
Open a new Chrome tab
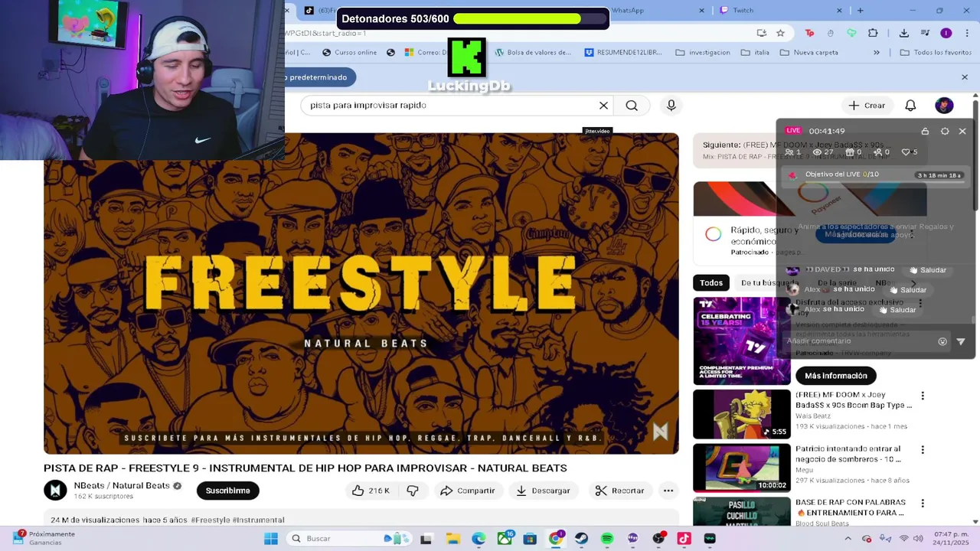click(x=861, y=11)
